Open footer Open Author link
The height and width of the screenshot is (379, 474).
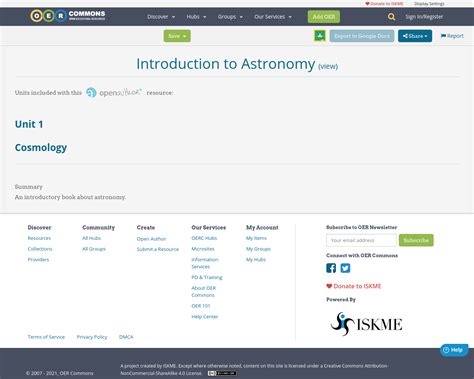click(151, 239)
